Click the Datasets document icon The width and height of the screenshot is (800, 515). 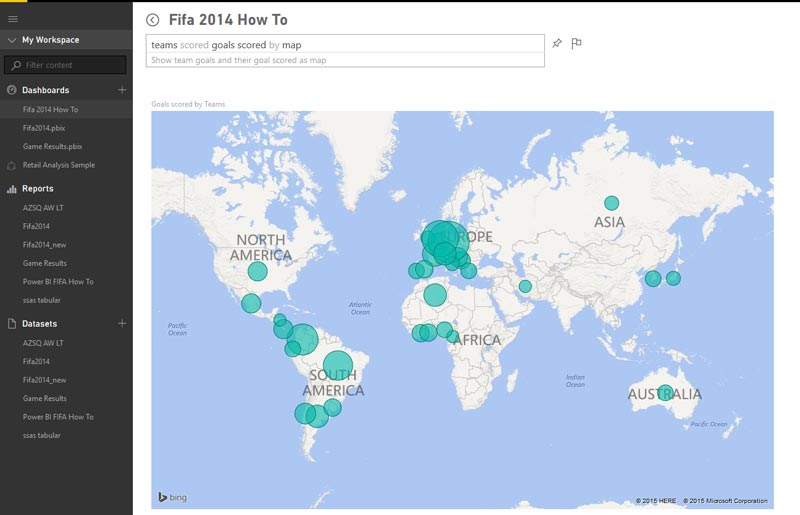(12, 324)
